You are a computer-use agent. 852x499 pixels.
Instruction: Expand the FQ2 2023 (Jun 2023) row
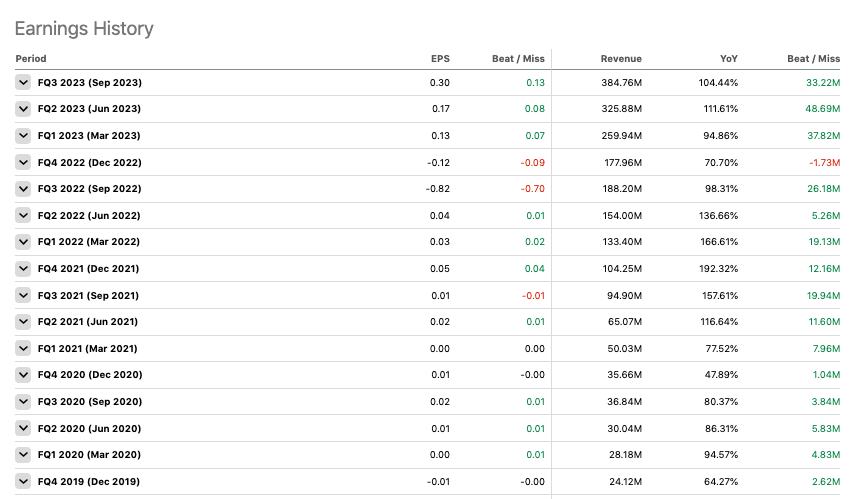23,109
